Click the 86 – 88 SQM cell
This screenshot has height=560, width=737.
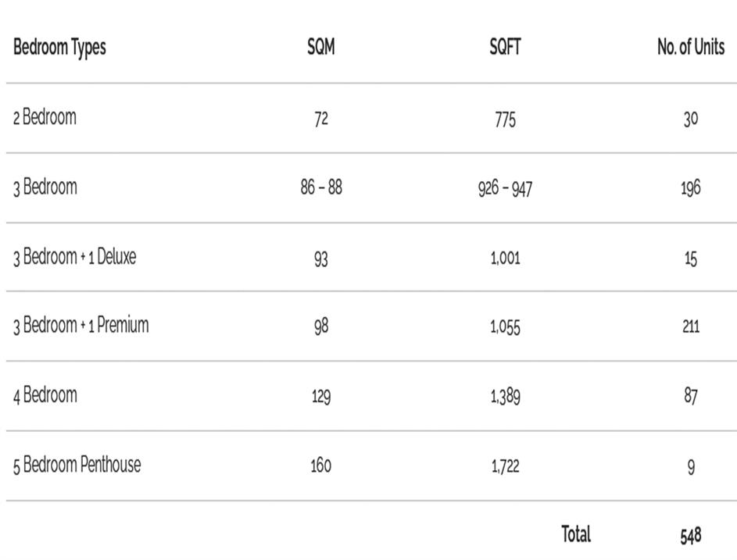pyautogui.click(x=320, y=188)
